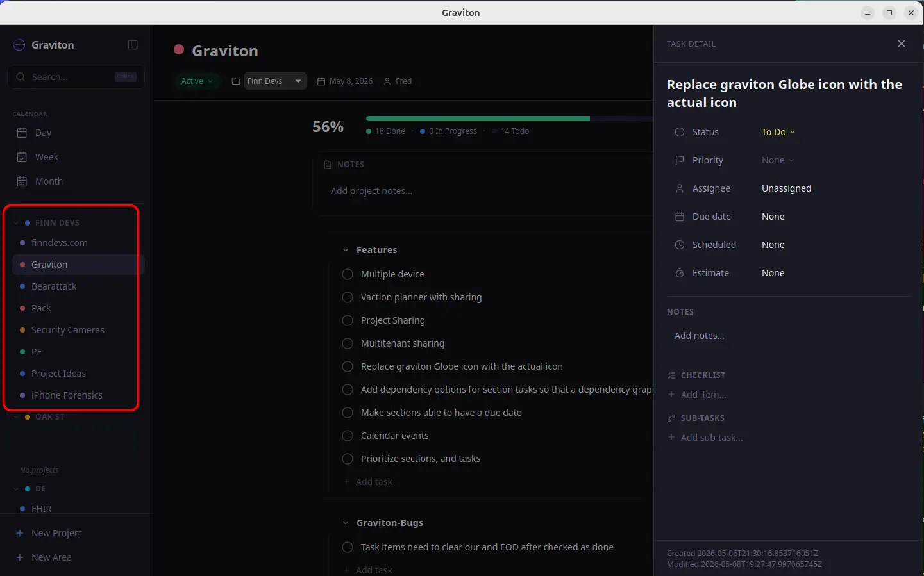
Task: Click the project NOTES document icon
Action: 328,165
